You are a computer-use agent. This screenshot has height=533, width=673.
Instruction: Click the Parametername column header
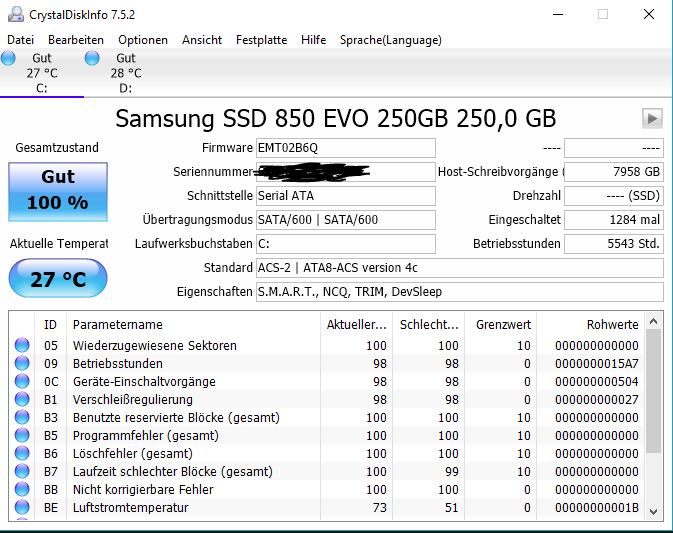click(x=193, y=325)
